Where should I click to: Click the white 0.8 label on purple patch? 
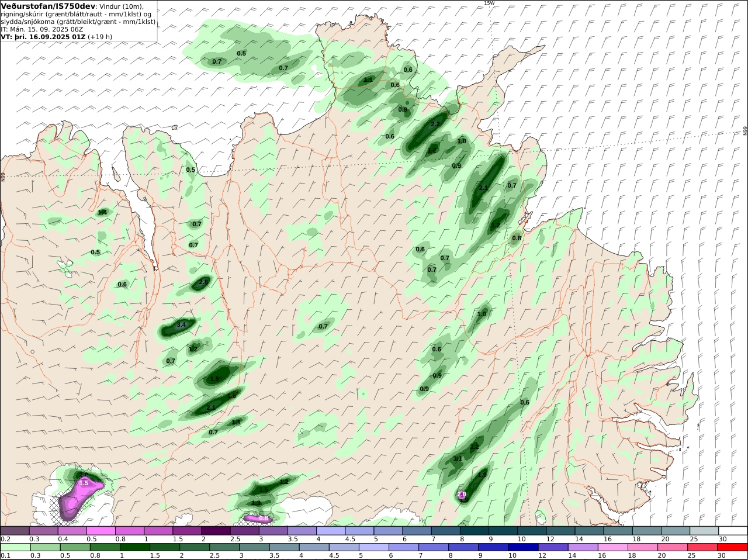tap(264, 518)
